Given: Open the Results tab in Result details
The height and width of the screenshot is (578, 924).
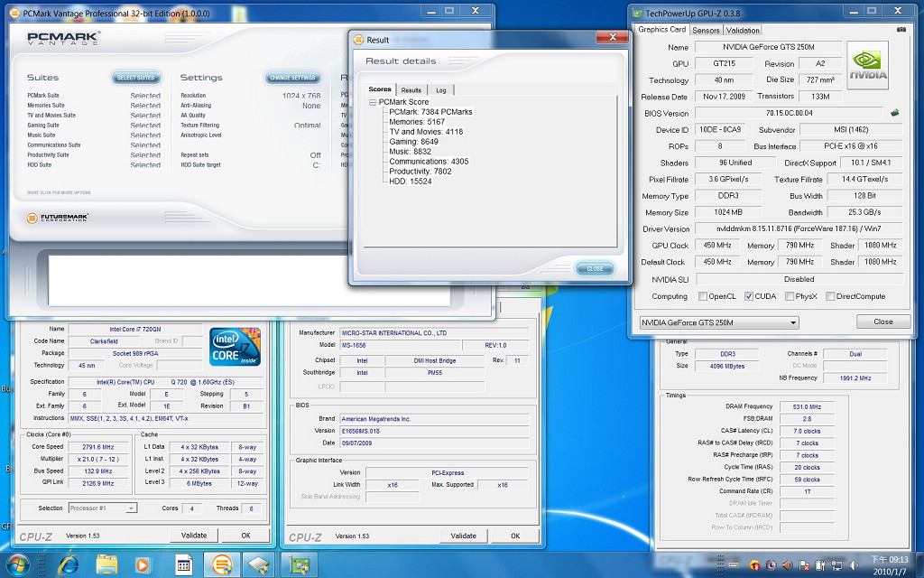Looking at the screenshot, I should [x=411, y=90].
